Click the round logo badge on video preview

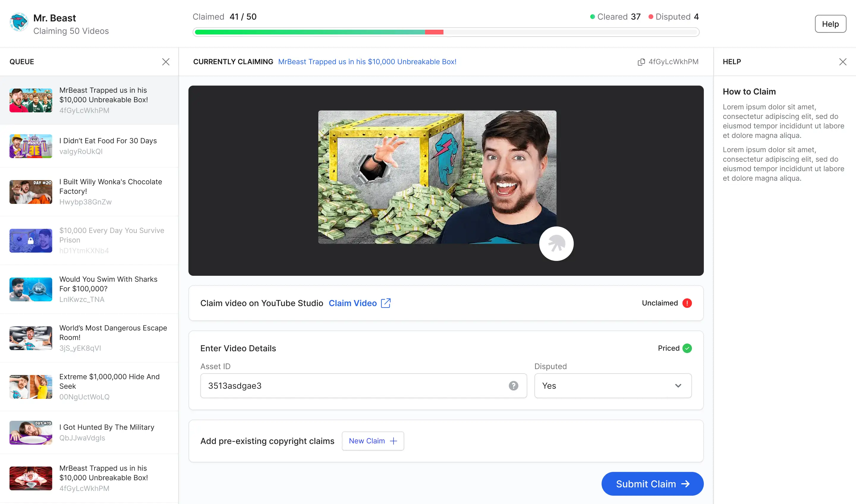click(556, 243)
